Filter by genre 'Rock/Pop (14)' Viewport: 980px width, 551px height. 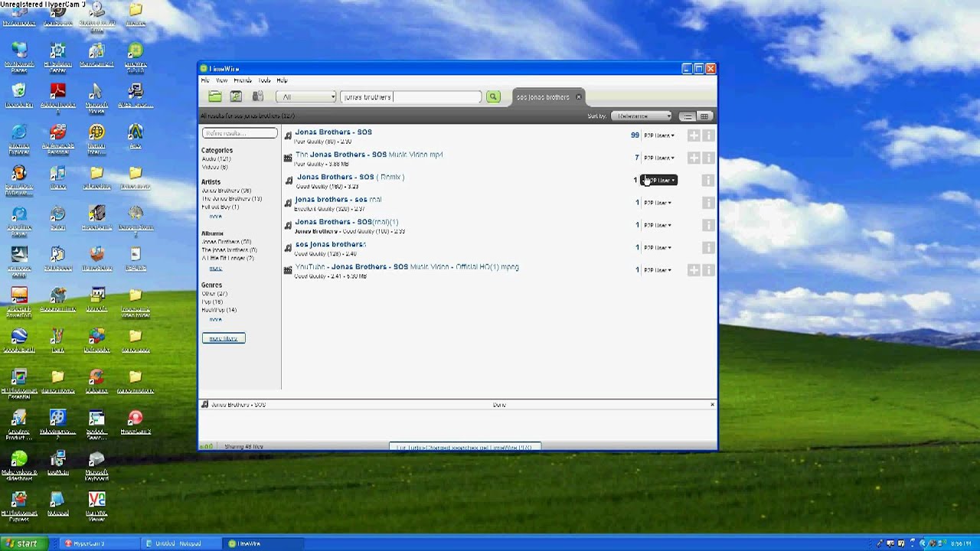coord(219,310)
